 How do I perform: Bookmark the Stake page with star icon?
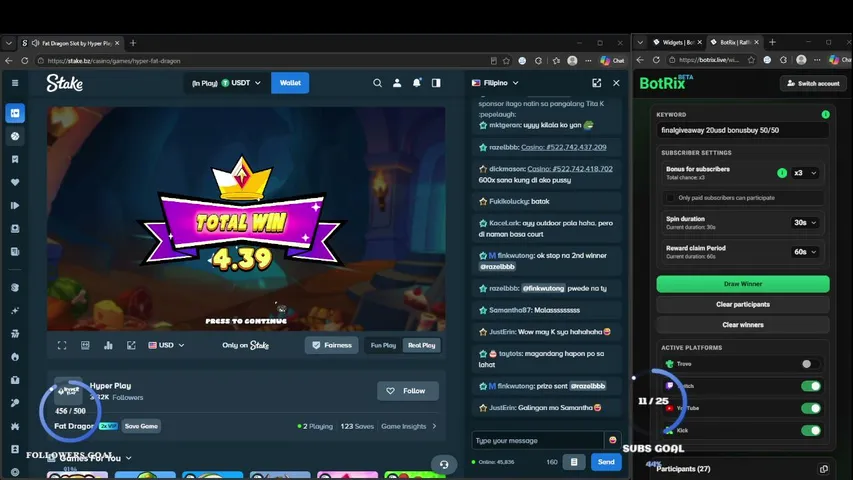click(506, 61)
